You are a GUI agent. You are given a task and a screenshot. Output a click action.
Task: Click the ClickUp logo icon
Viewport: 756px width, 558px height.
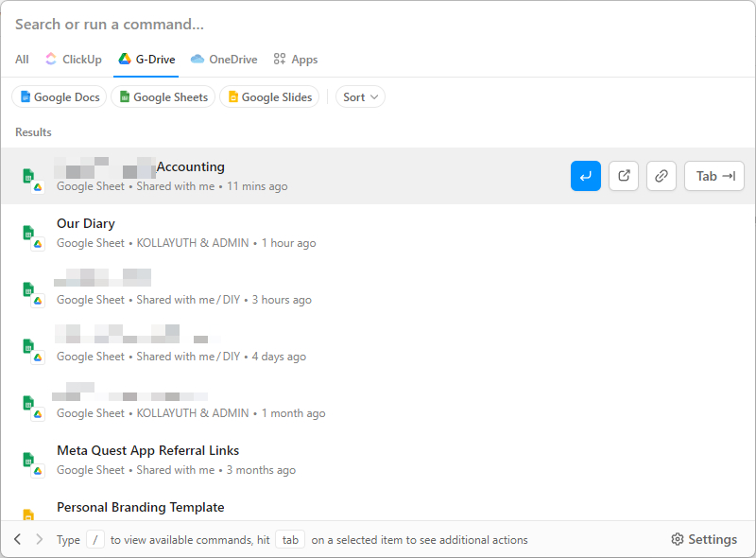(51, 59)
